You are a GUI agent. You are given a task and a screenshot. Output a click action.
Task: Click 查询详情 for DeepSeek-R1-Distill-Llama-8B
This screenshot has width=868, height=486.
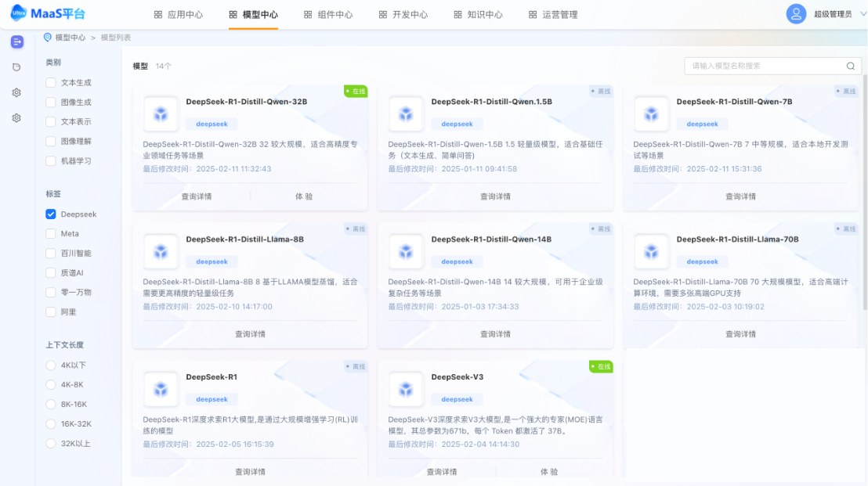click(x=250, y=334)
